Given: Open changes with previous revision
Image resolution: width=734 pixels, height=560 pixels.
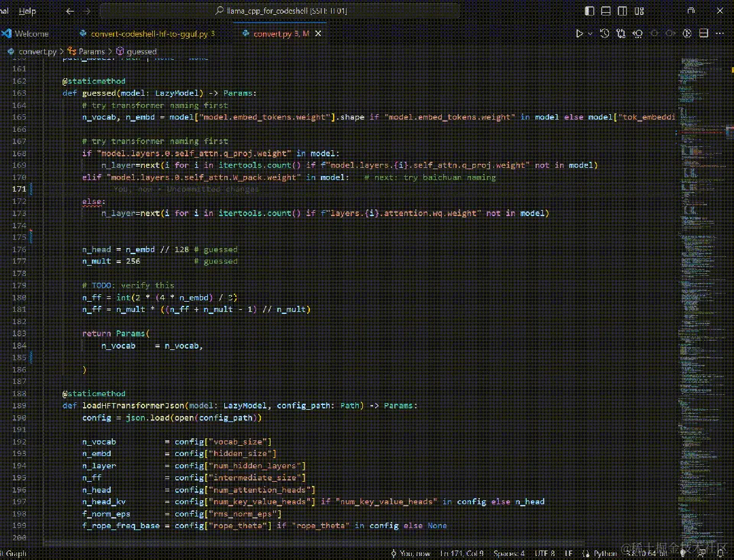Looking at the screenshot, I should coord(637,33).
